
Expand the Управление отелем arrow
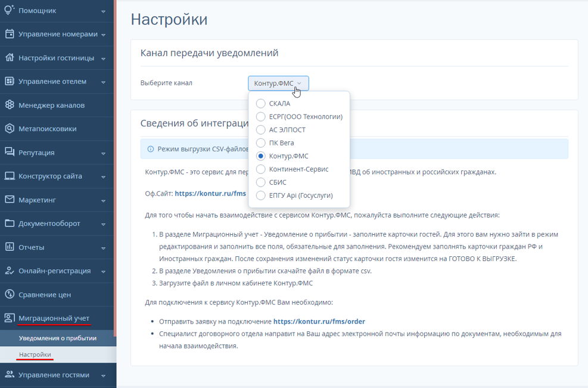(x=103, y=82)
